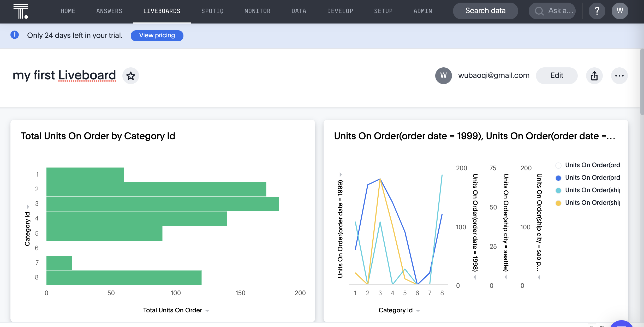Viewport: 644px width, 327px height.
Task: Click the 'my first Liveboard' title
Action: click(x=64, y=75)
